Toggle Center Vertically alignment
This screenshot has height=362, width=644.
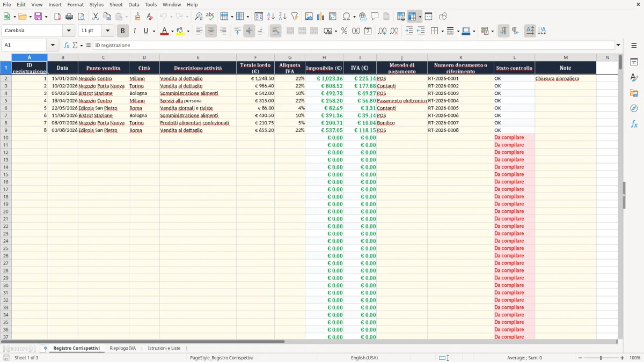click(x=249, y=31)
